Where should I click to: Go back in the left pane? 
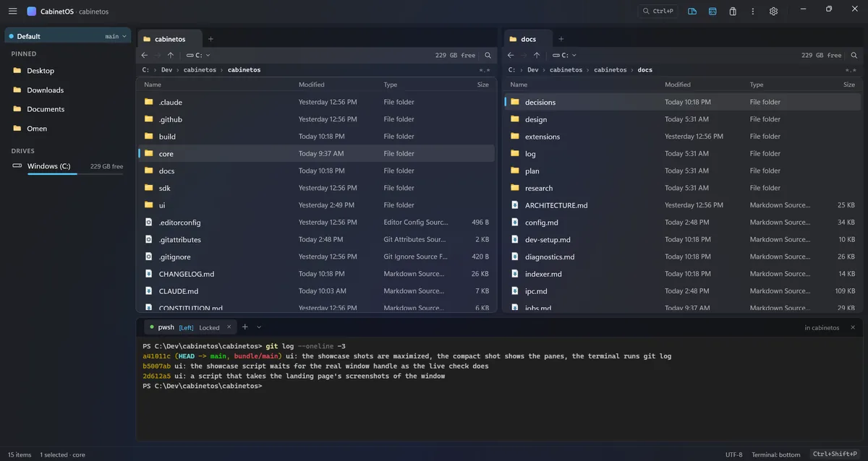click(145, 55)
